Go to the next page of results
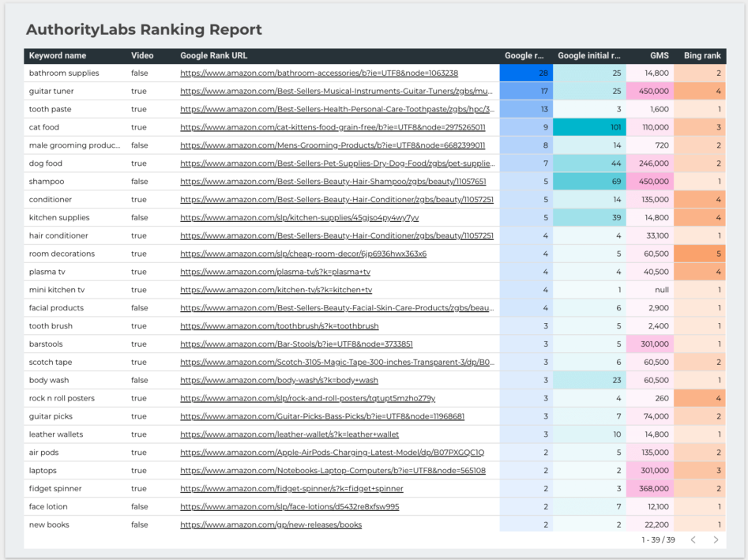This screenshot has width=748, height=560. pyautogui.click(x=716, y=540)
